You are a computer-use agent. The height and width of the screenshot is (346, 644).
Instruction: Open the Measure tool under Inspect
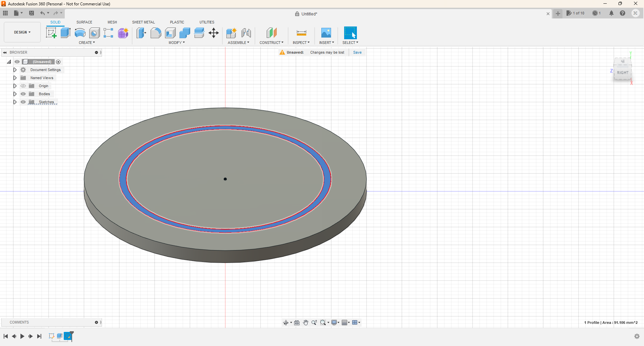301,33
